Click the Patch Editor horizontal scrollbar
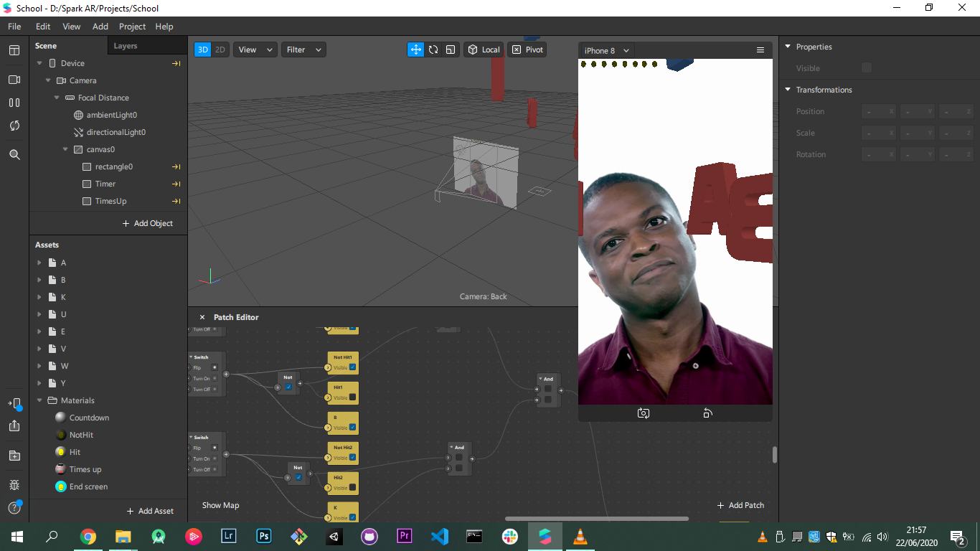 pyautogui.click(x=597, y=519)
